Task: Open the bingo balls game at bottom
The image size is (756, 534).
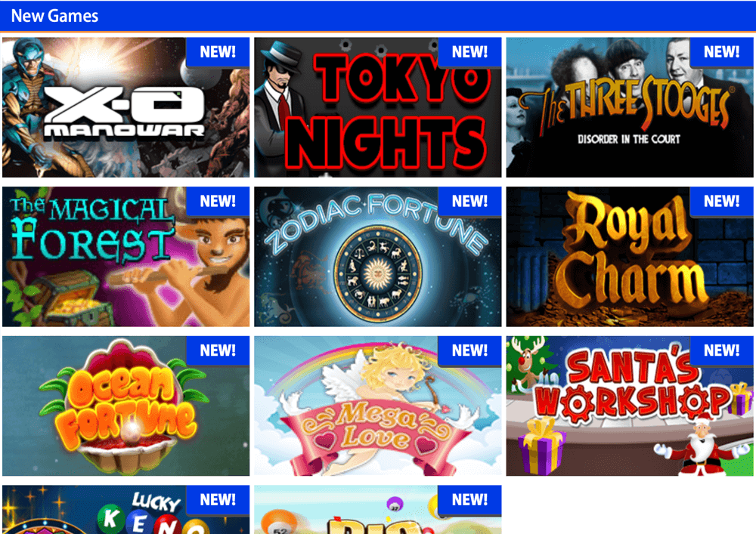Action: [377, 509]
